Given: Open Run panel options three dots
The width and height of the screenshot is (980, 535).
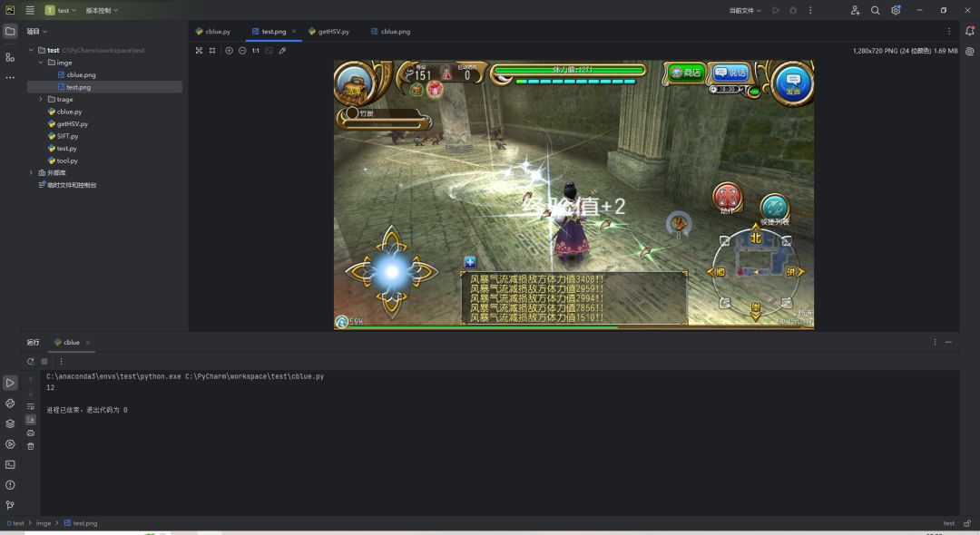Looking at the screenshot, I should [x=935, y=342].
